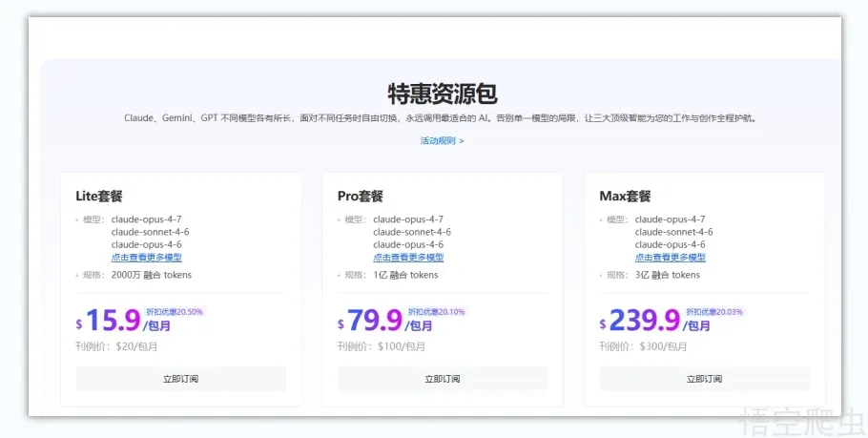
Task: Click claude-sonnet-4-6 in the Pro套餐 card
Action: 412,232
